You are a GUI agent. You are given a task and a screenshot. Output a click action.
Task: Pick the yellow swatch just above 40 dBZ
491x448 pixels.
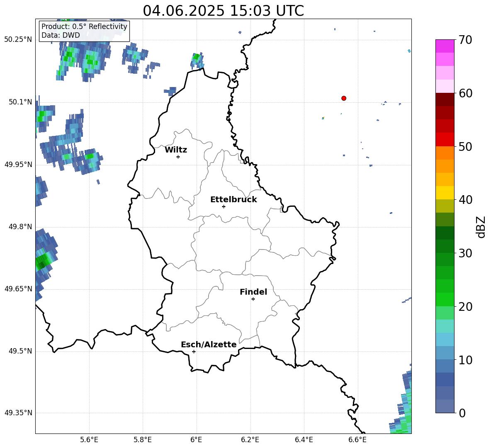coord(445,193)
